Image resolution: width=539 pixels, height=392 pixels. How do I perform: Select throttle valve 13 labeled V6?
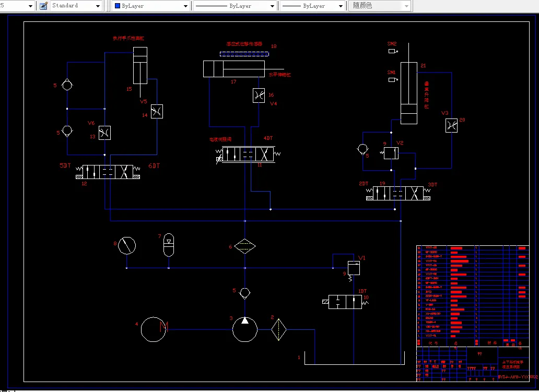104,133
